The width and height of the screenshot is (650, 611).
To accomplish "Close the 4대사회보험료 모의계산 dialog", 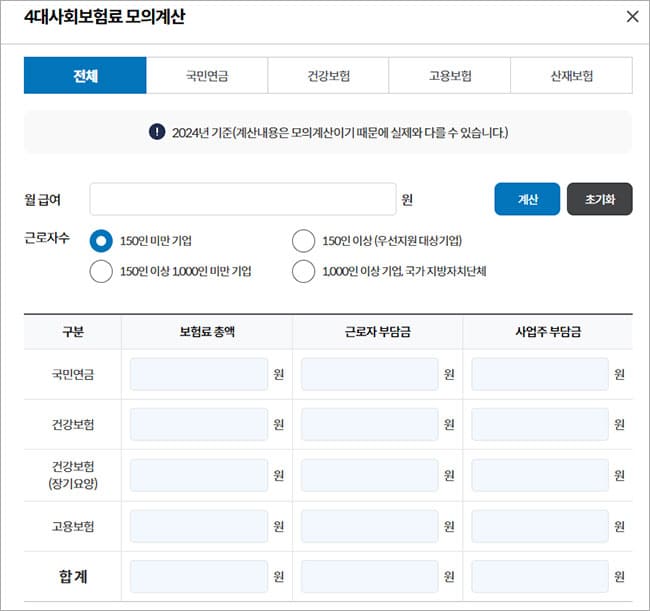I will 631,17.
